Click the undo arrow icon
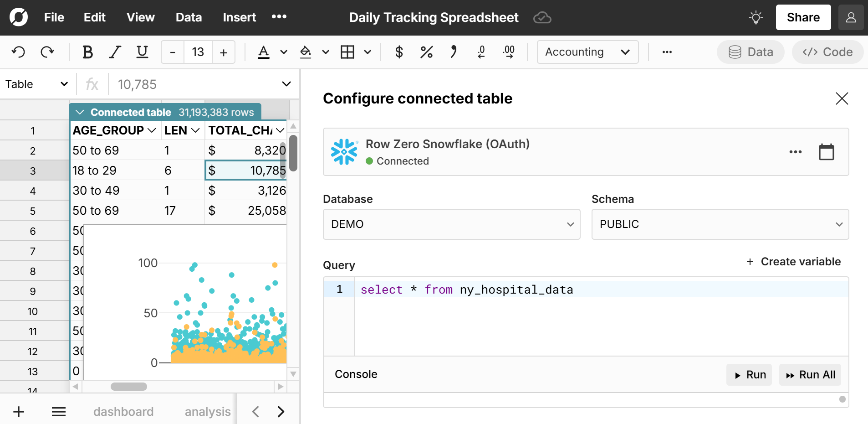Viewport: 868px width, 424px height. click(18, 52)
